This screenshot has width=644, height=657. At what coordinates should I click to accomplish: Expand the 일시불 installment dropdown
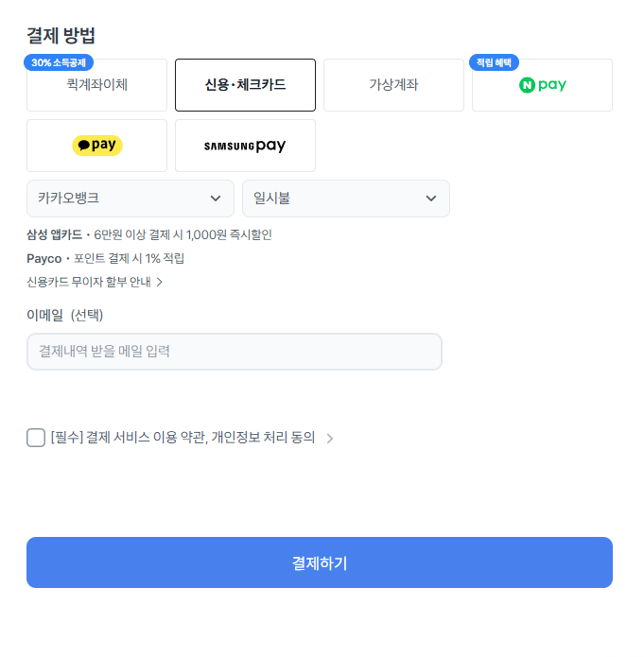tap(346, 199)
